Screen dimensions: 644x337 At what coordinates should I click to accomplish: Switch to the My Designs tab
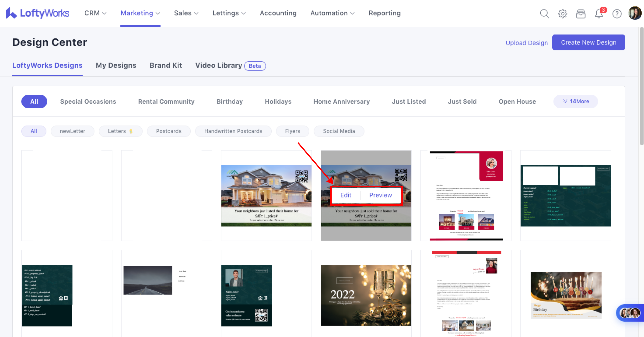[116, 65]
